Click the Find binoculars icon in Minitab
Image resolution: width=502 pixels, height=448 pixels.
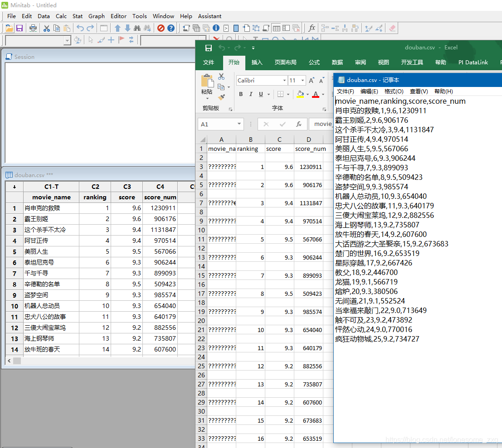[137, 28]
